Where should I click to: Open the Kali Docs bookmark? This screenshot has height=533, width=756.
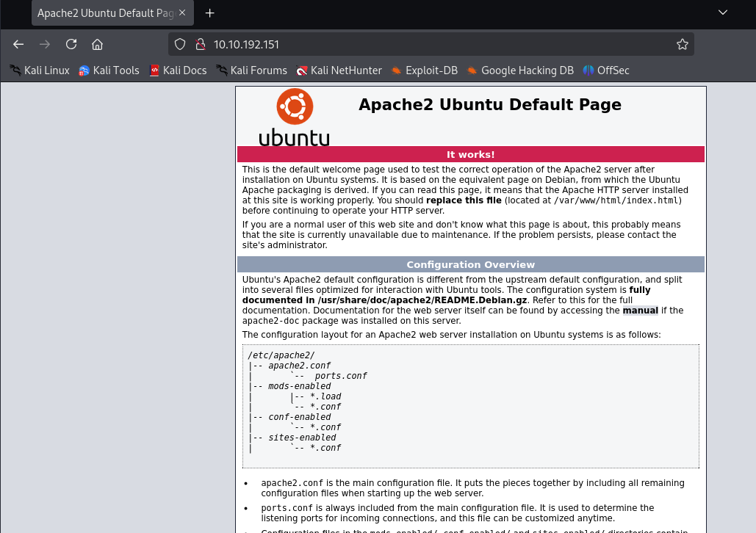[178, 70]
